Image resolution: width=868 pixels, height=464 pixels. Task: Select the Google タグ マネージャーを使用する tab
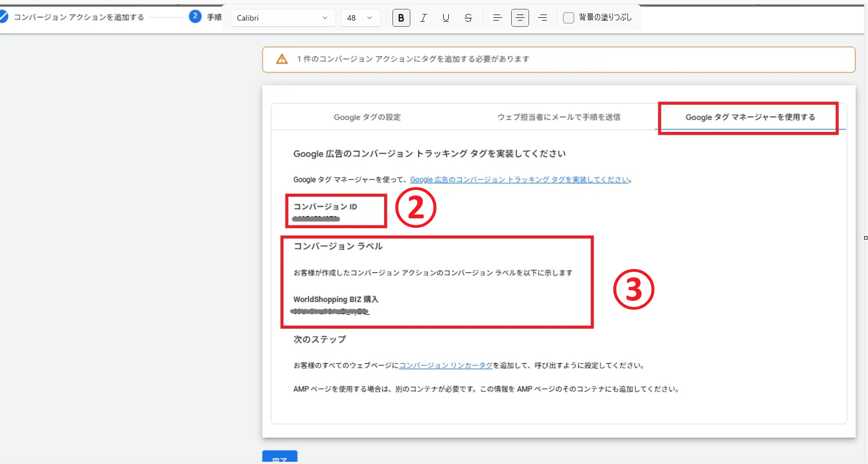(750, 117)
